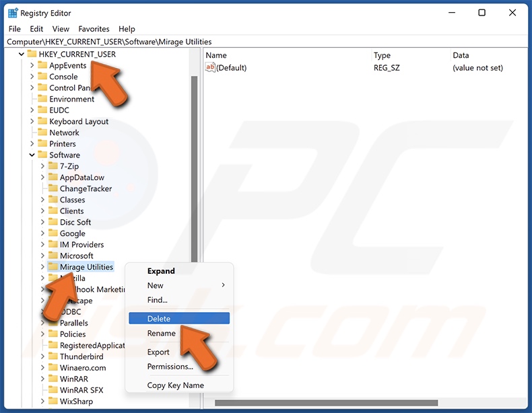The image size is (532, 413).
Task: Open the Favorites menu
Action: [94, 29]
